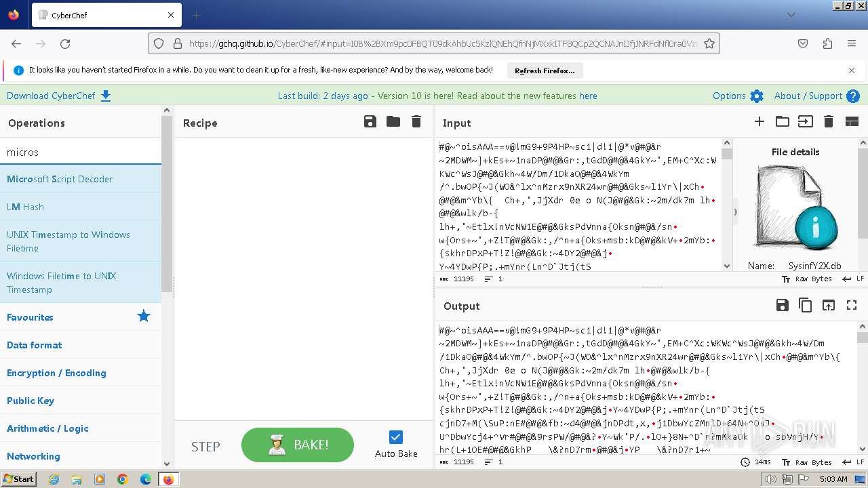Close the CyberChef browser tab

point(171,15)
